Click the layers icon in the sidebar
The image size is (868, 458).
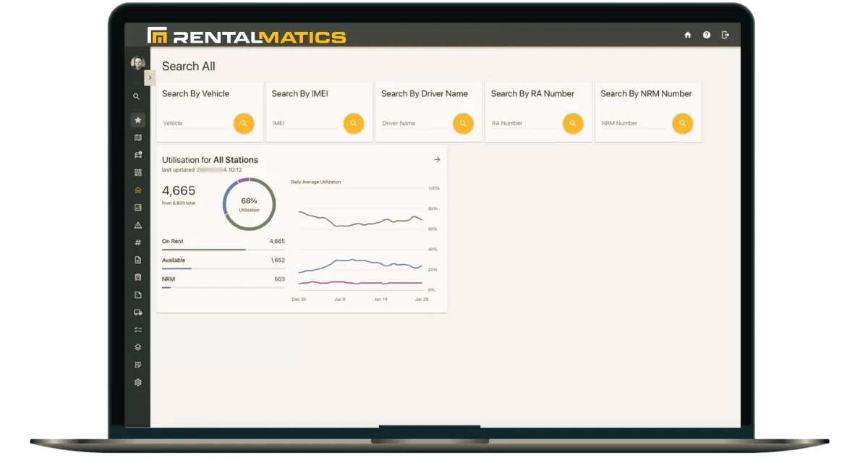(x=137, y=347)
